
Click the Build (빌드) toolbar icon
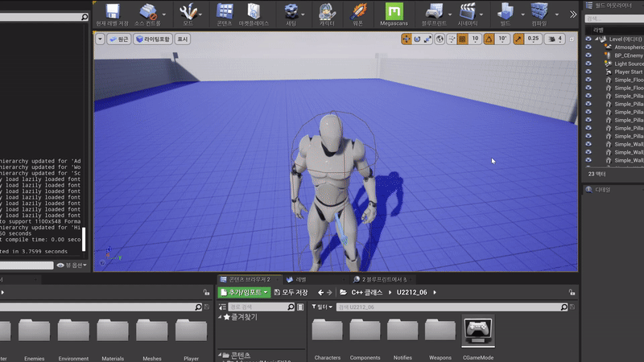point(506,11)
